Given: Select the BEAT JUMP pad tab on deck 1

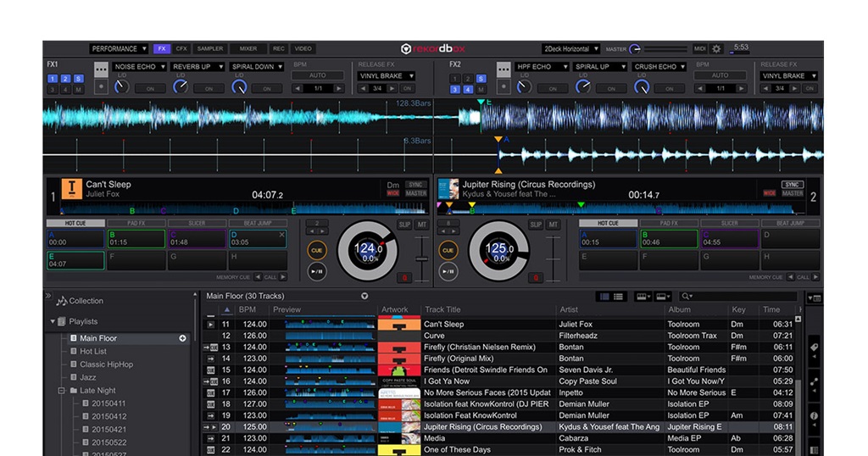Looking at the screenshot, I should click(x=257, y=223).
